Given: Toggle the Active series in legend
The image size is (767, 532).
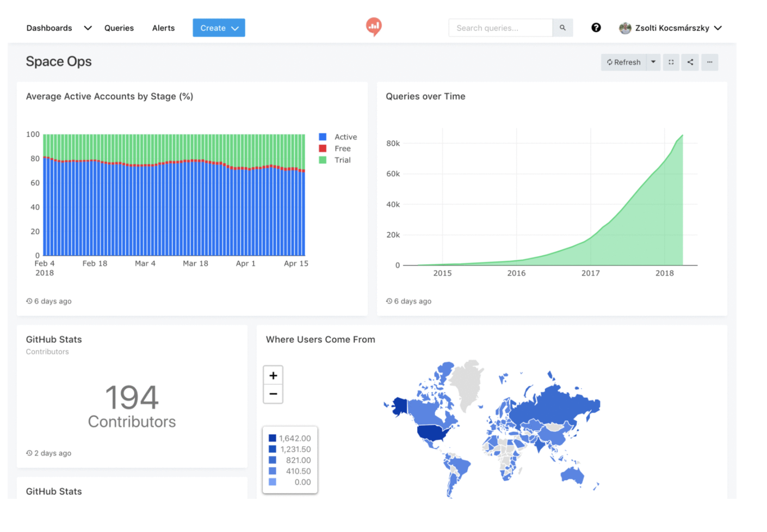Looking at the screenshot, I should [x=338, y=137].
